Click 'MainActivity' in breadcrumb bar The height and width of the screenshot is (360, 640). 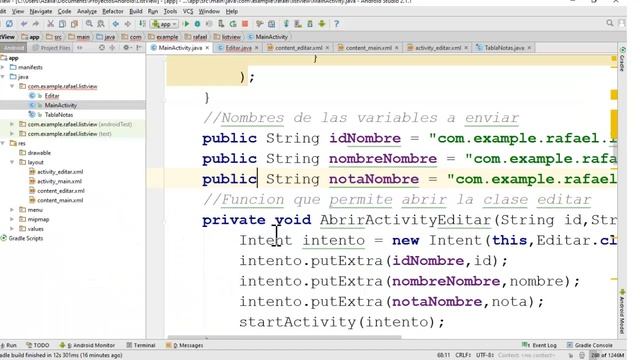pos(268,37)
